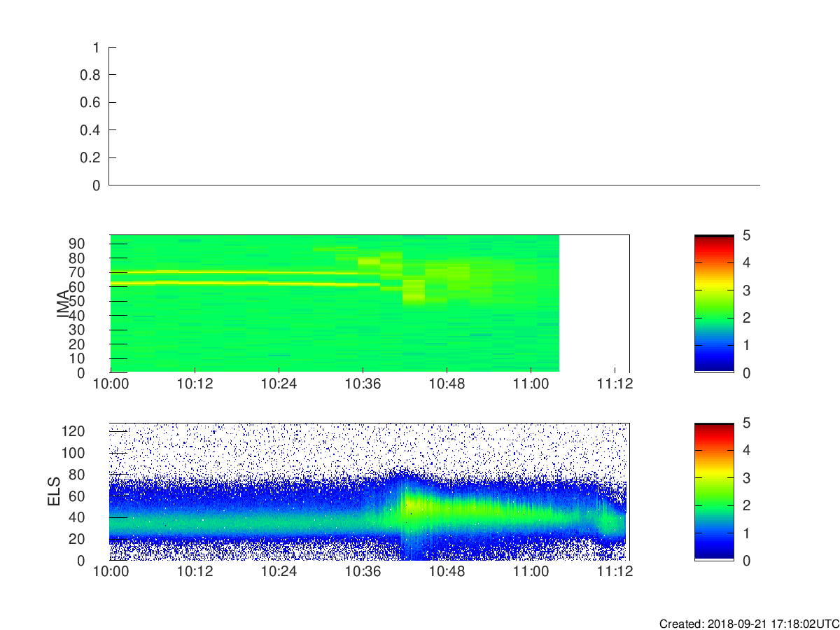The height and width of the screenshot is (630, 840).
Task: Click the 10:24 tick label under ELS plot
Action: [279, 572]
